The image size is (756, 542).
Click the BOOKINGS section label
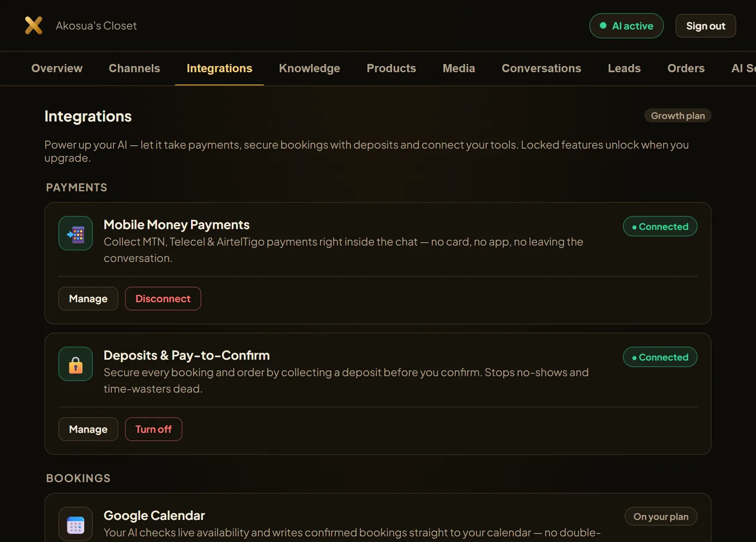78,478
